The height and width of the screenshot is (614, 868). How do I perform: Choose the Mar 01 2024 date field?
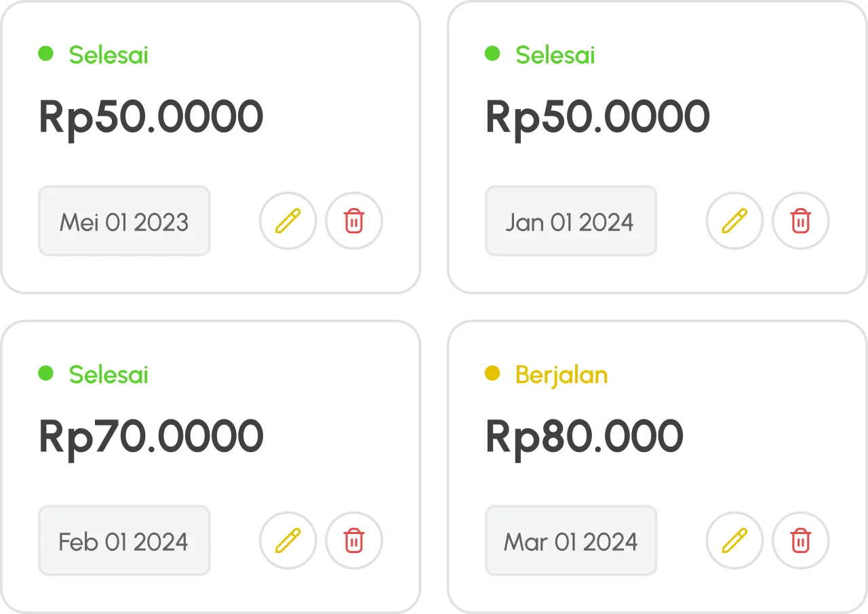(570, 541)
